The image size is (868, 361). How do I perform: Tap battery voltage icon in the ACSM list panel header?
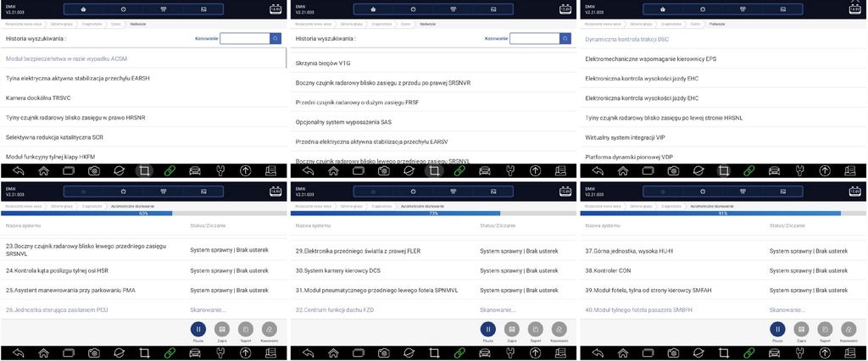pyautogui.click(x=275, y=8)
